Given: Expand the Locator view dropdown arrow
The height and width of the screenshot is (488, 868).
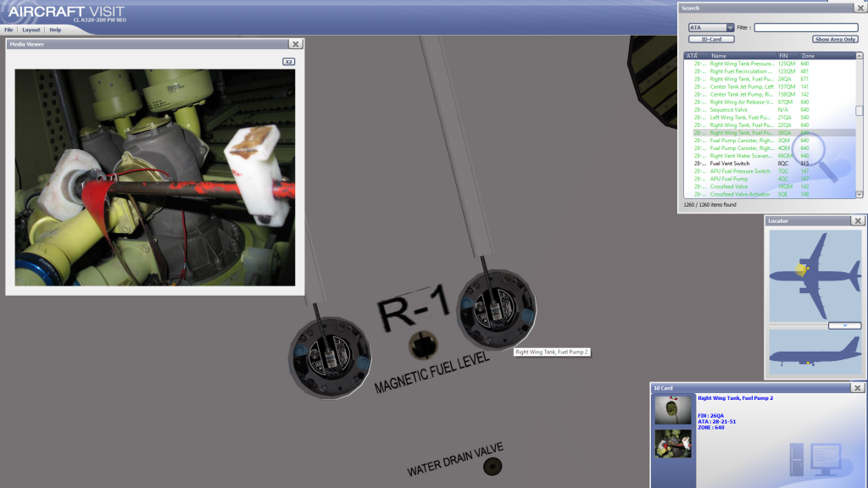Looking at the screenshot, I should pos(845,326).
